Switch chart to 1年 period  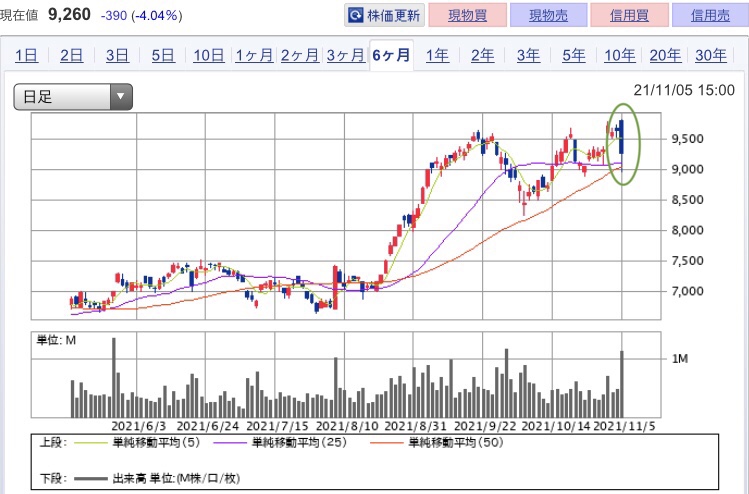click(x=437, y=55)
